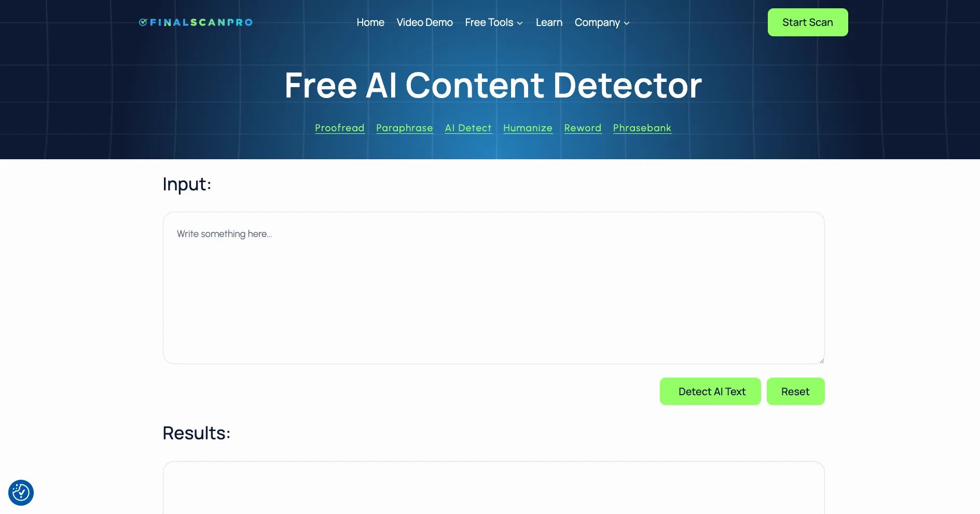Open the Paraphrase tool link

[x=405, y=128]
